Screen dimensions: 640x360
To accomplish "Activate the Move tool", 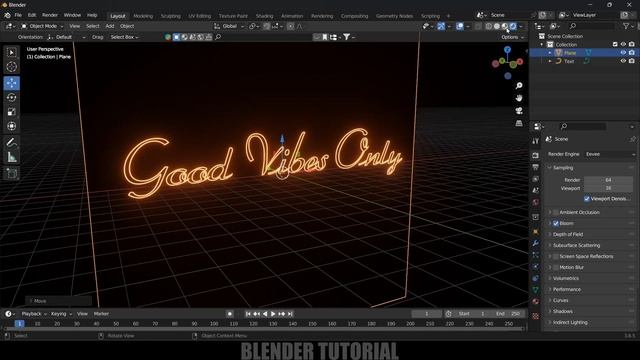I will [11, 83].
